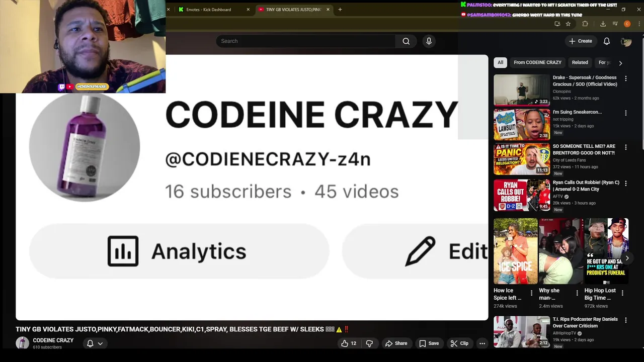The height and width of the screenshot is (362, 644).
Task: Select From CODEINE CRAZY chip
Action: [537, 62]
